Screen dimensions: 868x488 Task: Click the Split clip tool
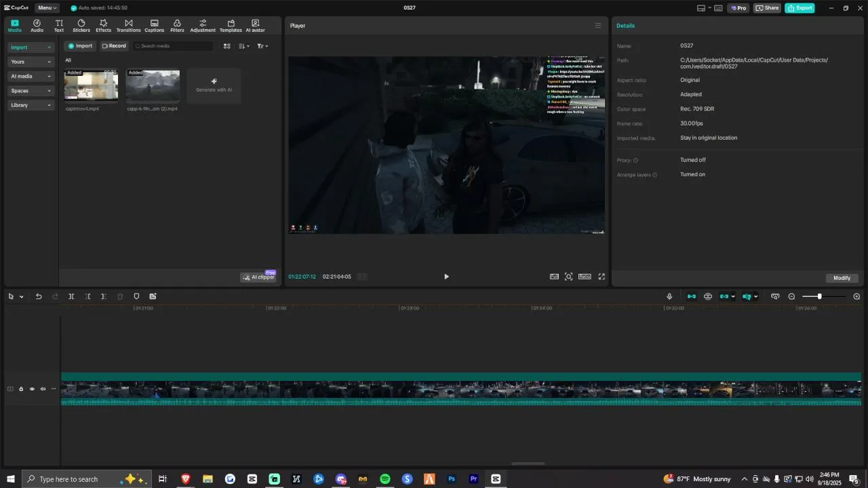pyautogui.click(x=71, y=296)
